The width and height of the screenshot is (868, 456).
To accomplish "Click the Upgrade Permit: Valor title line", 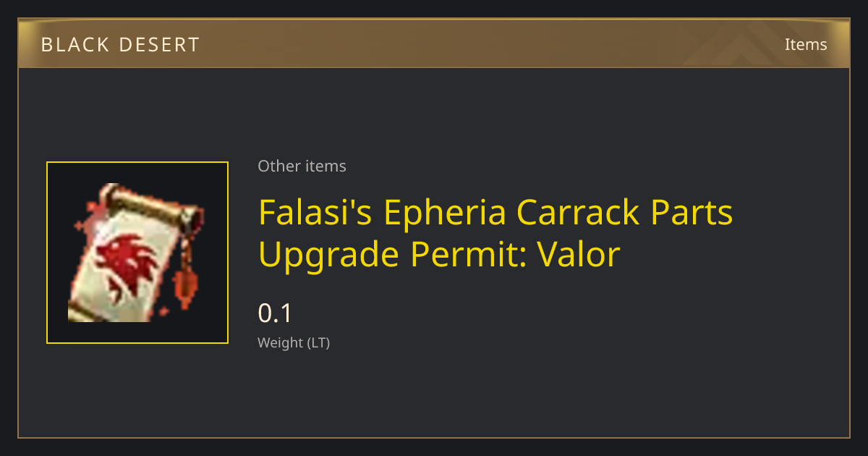I will coord(439,254).
